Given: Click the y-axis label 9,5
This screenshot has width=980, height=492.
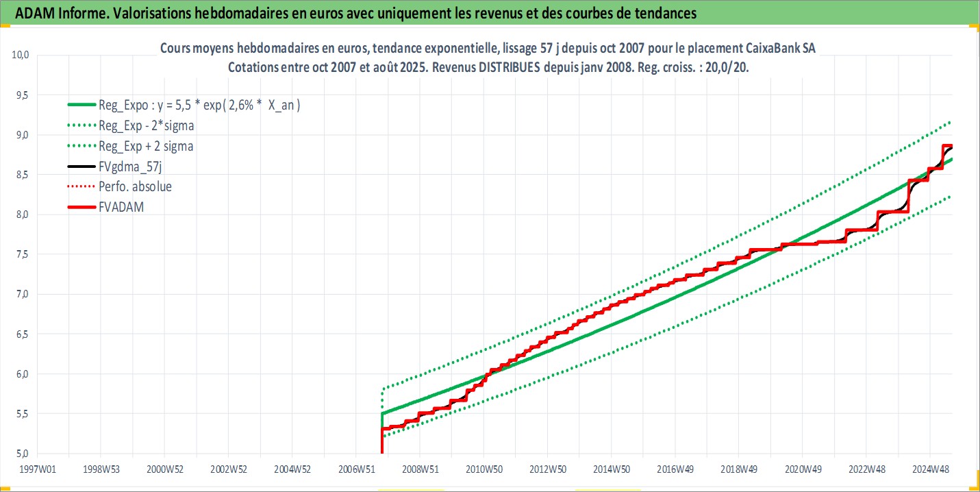Looking at the screenshot, I should (22, 95).
